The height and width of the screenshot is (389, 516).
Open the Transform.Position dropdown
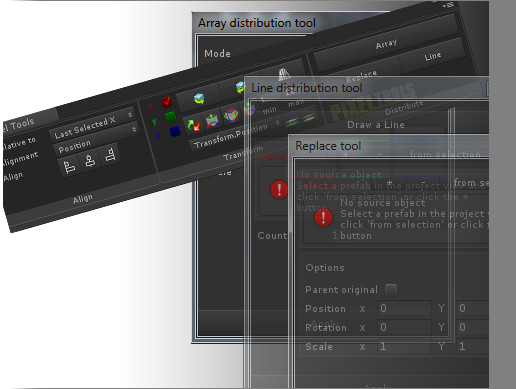[236, 135]
